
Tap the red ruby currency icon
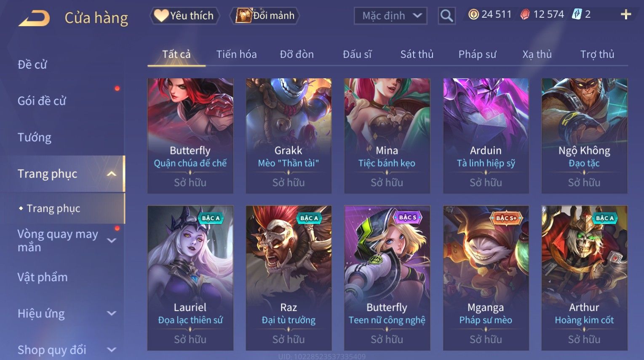point(525,15)
